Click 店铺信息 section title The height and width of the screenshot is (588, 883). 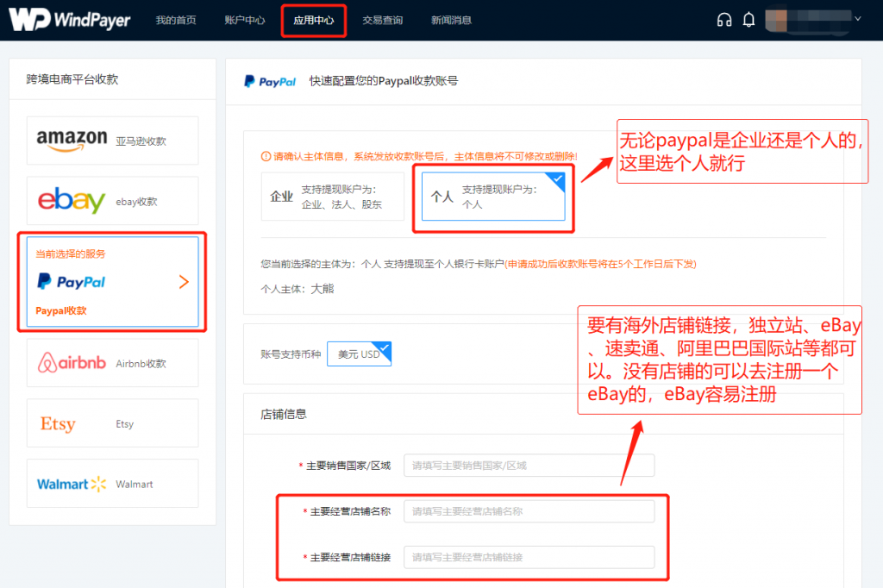tap(283, 414)
